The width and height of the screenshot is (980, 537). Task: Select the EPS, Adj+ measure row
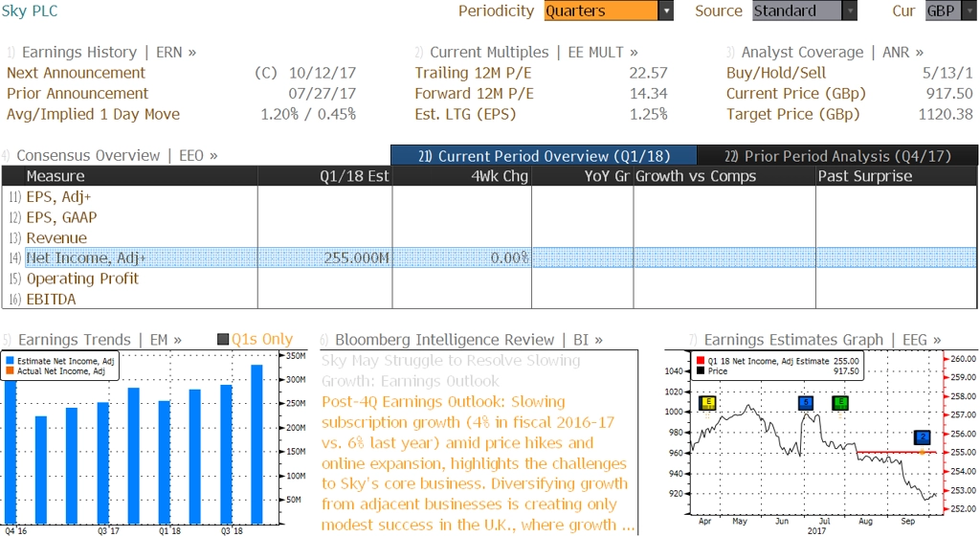489,196
